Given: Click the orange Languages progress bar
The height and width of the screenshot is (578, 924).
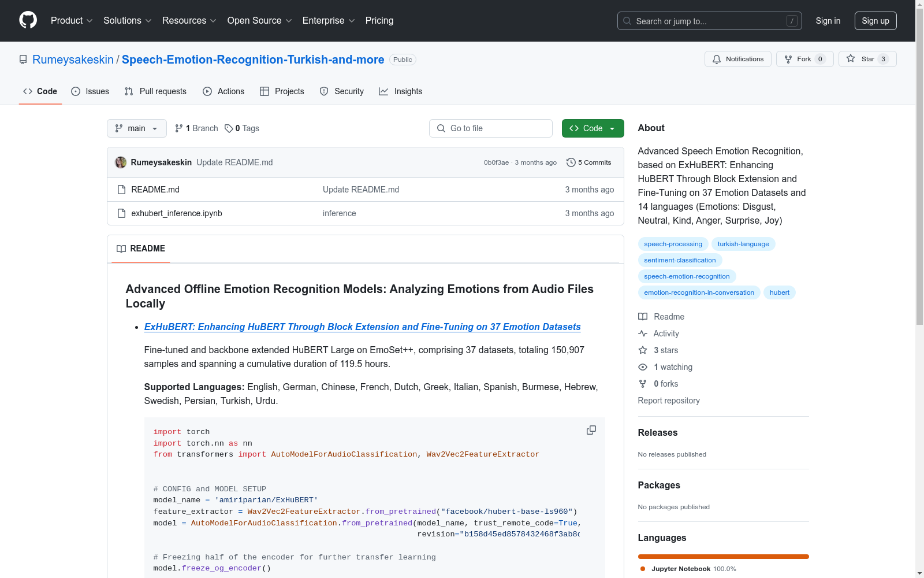Looking at the screenshot, I should (724, 557).
